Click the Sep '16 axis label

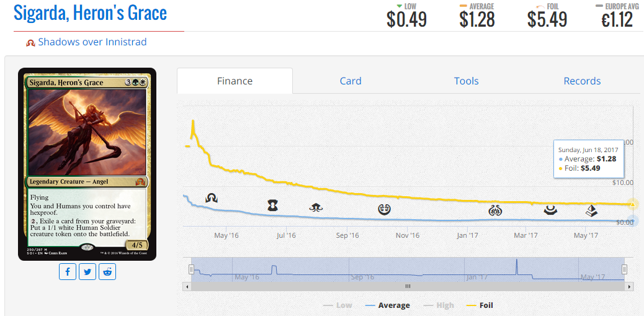tap(347, 235)
